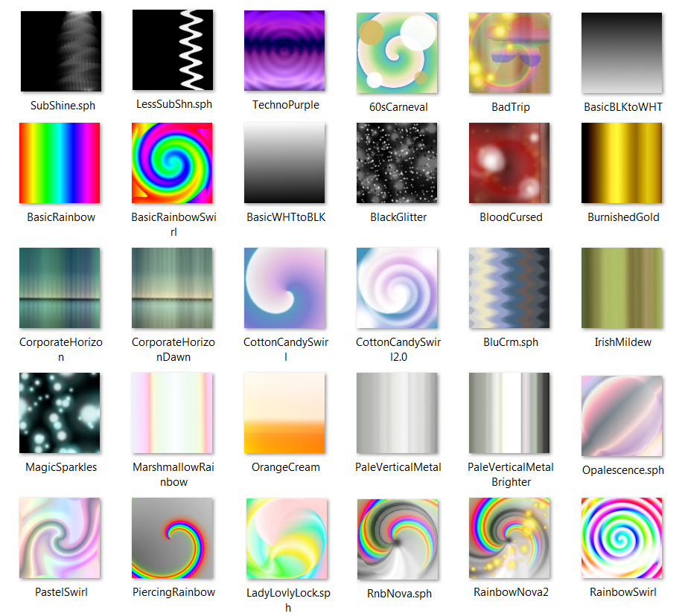Open the Opalescence.sph file

(x=622, y=413)
